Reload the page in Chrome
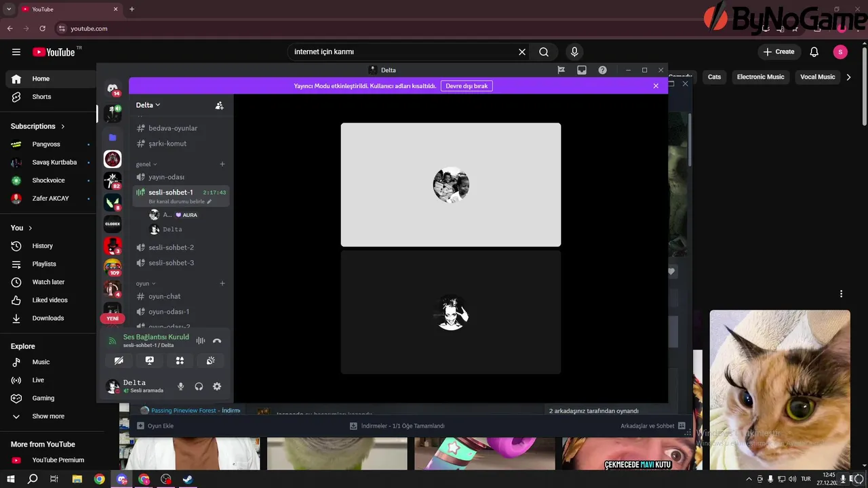The height and width of the screenshot is (488, 868). pyautogui.click(x=42, y=28)
